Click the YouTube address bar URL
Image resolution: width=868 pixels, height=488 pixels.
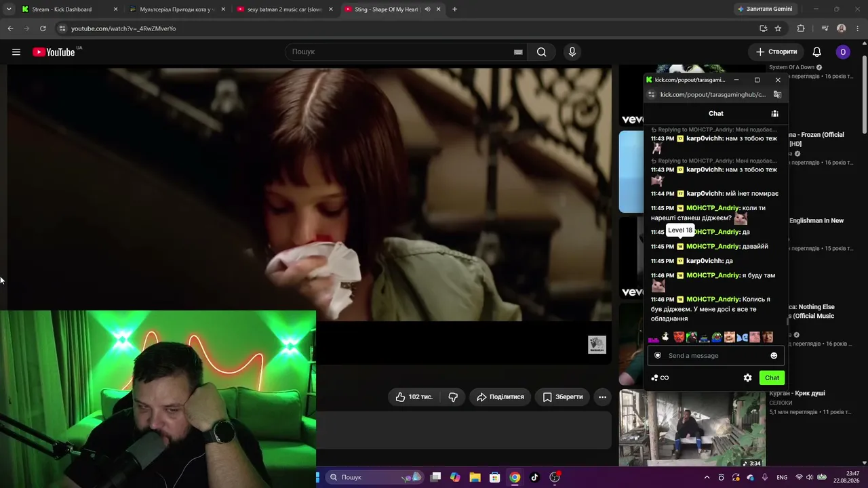123,28
